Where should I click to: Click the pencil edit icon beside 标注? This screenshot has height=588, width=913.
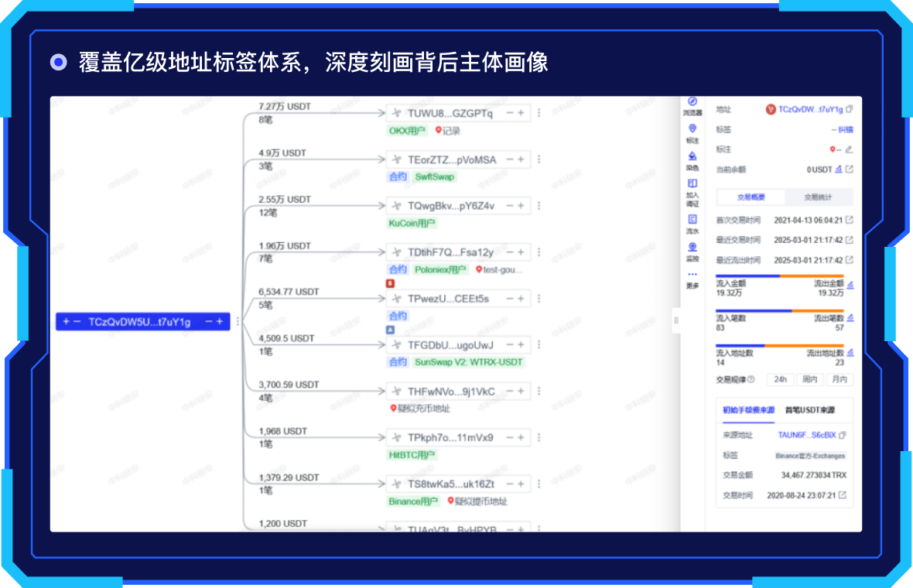pyautogui.click(x=849, y=149)
